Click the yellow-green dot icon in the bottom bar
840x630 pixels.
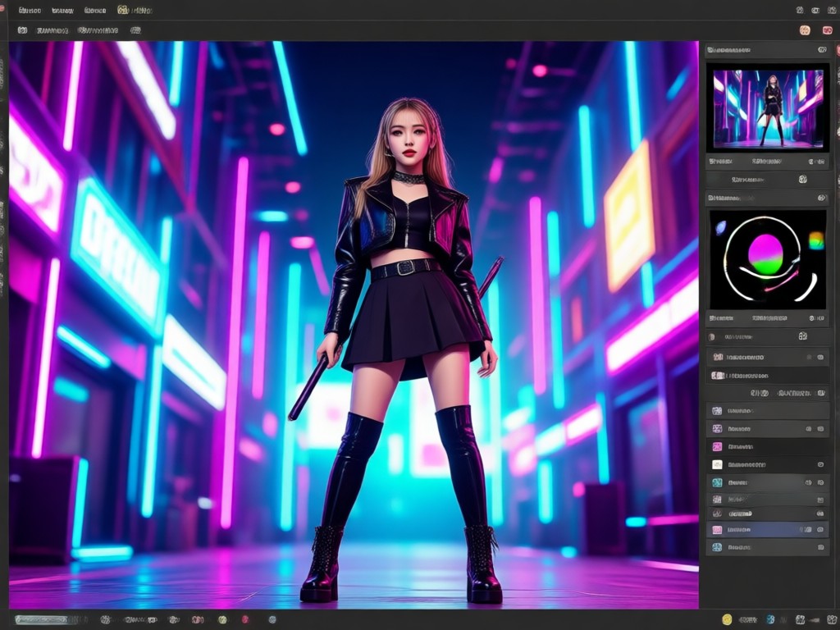(x=221, y=620)
